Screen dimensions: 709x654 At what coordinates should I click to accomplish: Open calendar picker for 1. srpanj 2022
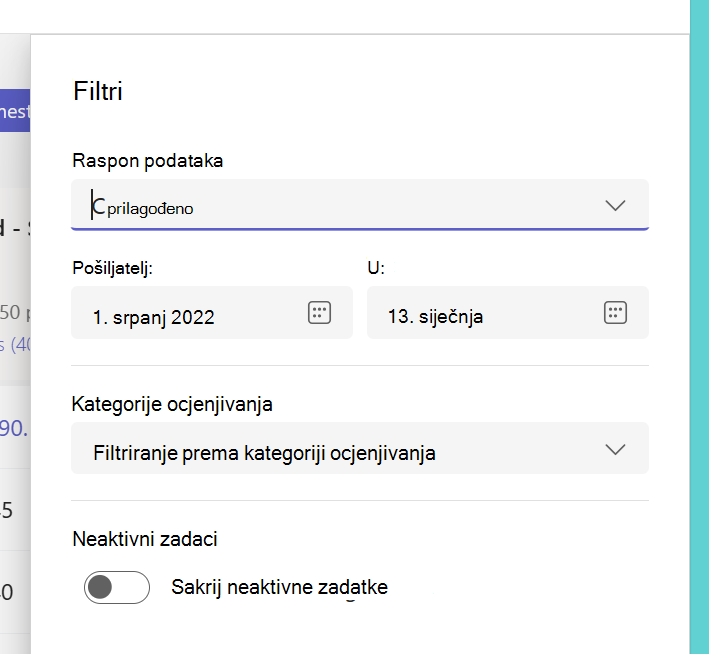click(319, 313)
